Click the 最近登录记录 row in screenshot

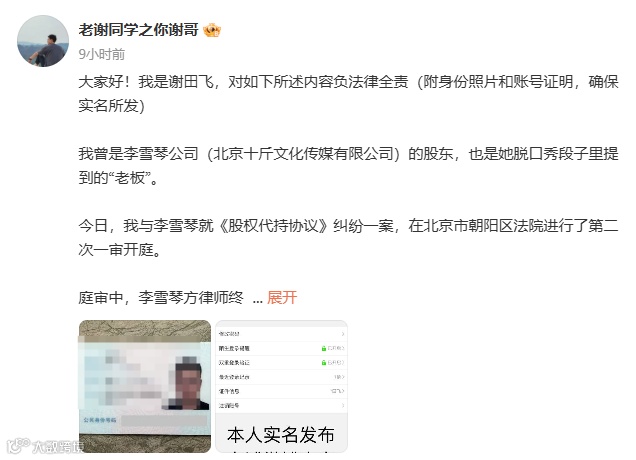click(x=281, y=377)
